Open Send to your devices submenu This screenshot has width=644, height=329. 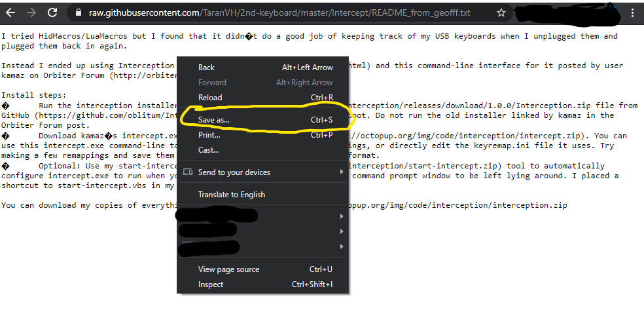[263, 172]
